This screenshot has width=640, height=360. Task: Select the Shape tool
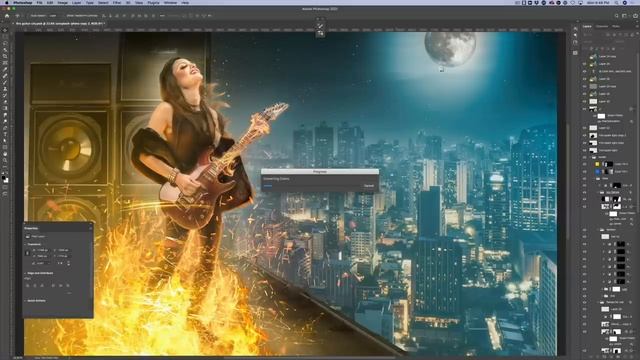pyautogui.click(x=5, y=147)
